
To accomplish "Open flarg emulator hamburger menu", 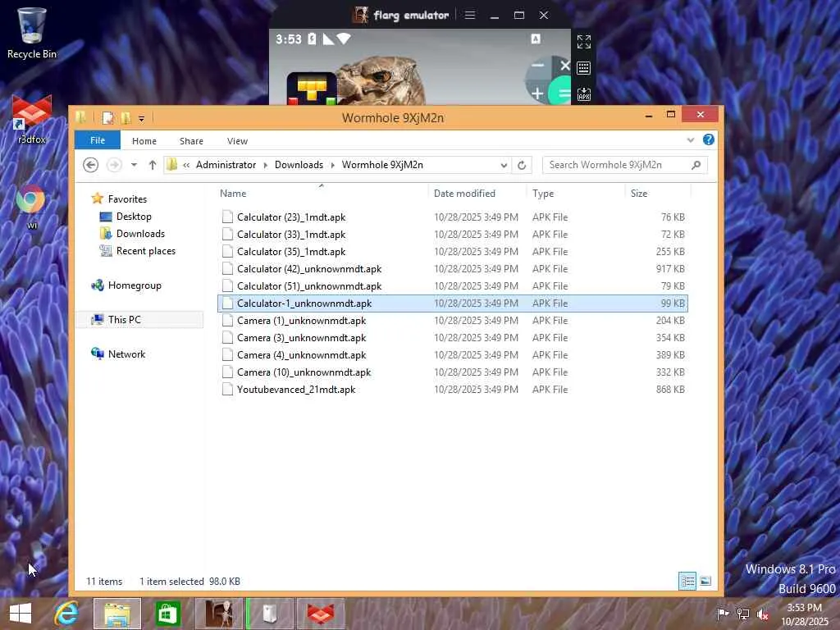I will point(470,15).
